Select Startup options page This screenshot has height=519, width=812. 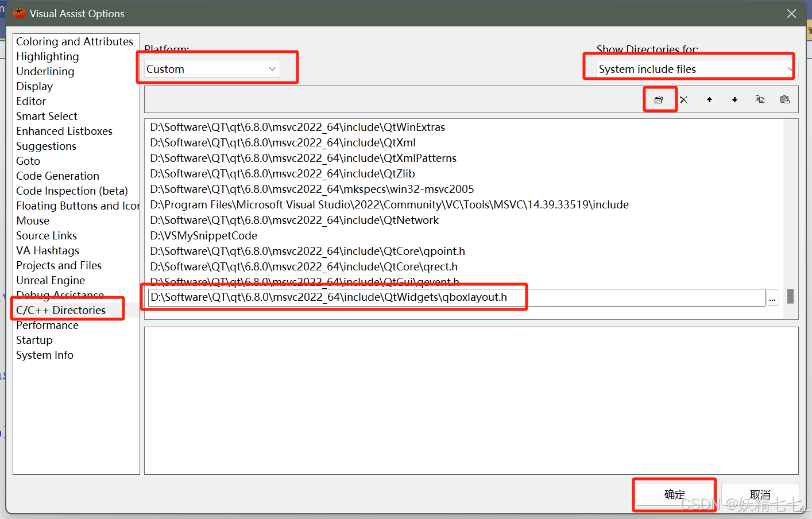coord(34,340)
